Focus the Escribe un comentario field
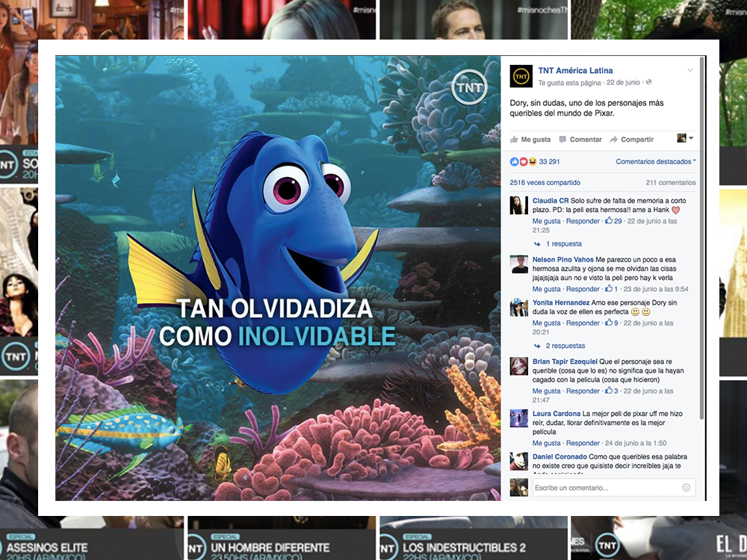This screenshot has height=560, width=747. 613,488
